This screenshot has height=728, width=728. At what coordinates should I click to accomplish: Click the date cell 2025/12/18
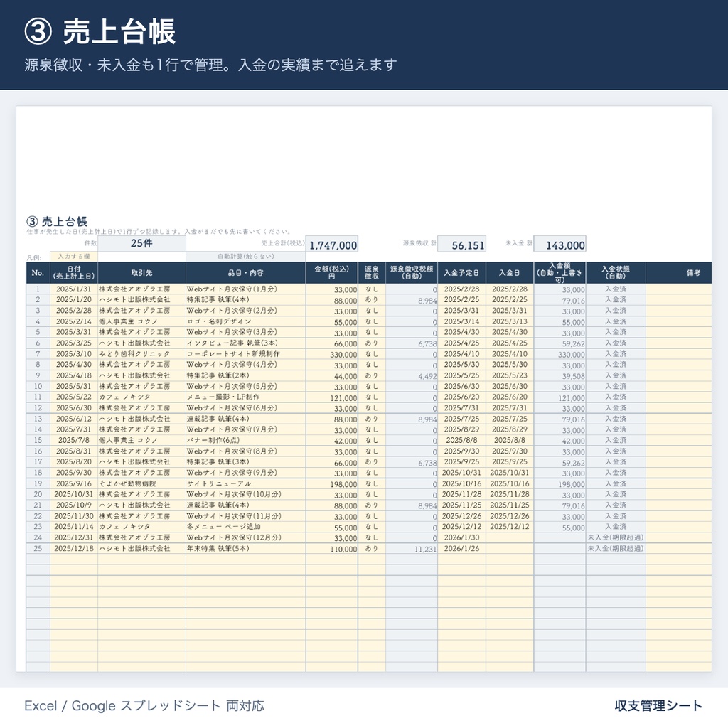click(x=74, y=548)
